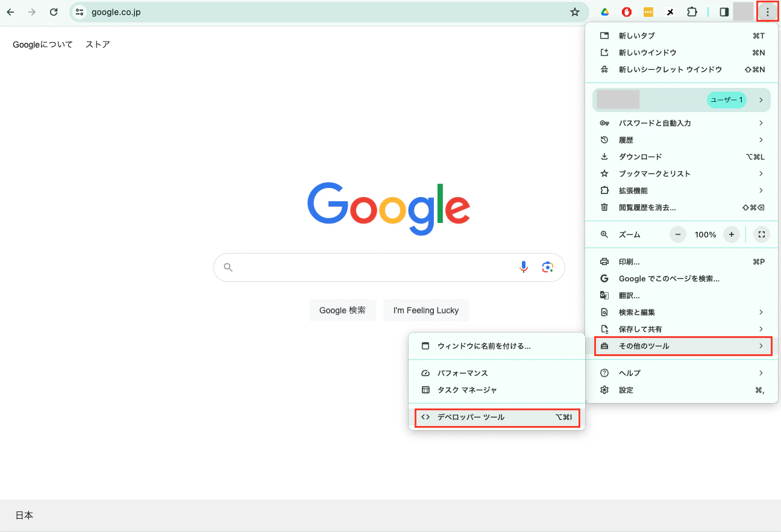
Task: Click the Google logo
Action: [389, 208]
